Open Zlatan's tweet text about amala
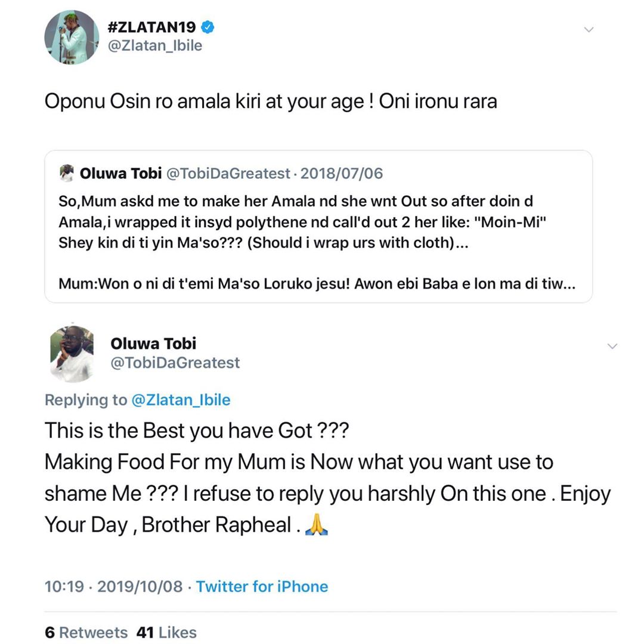The width and height of the screenshot is (644, 644). (x=270, y=101)
